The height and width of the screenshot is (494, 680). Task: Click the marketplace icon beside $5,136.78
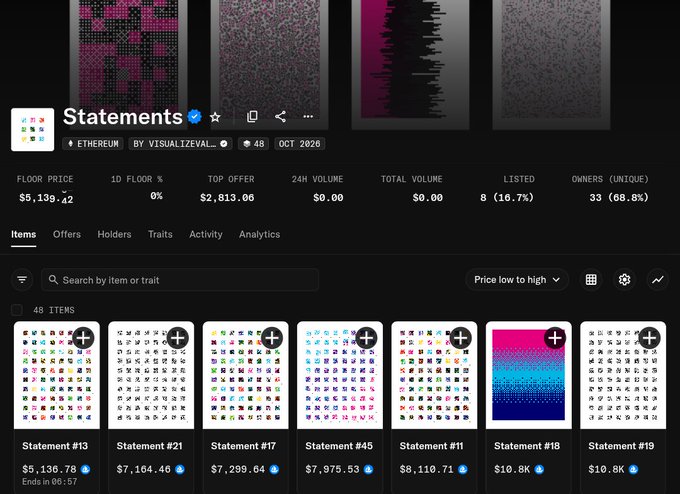(85, 469)
